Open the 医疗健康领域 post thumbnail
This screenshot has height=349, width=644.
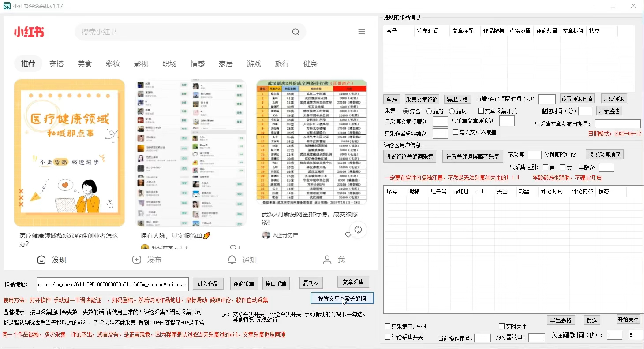[x=70, y=153]
